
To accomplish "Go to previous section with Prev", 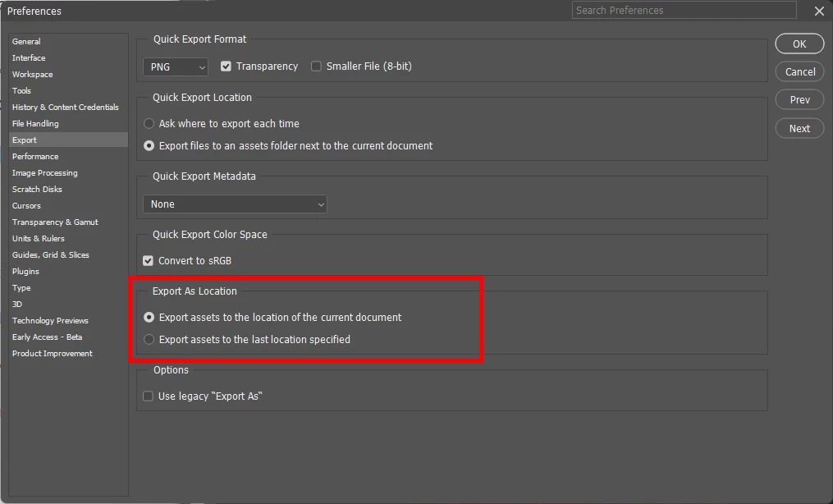I will coord(799,100).
